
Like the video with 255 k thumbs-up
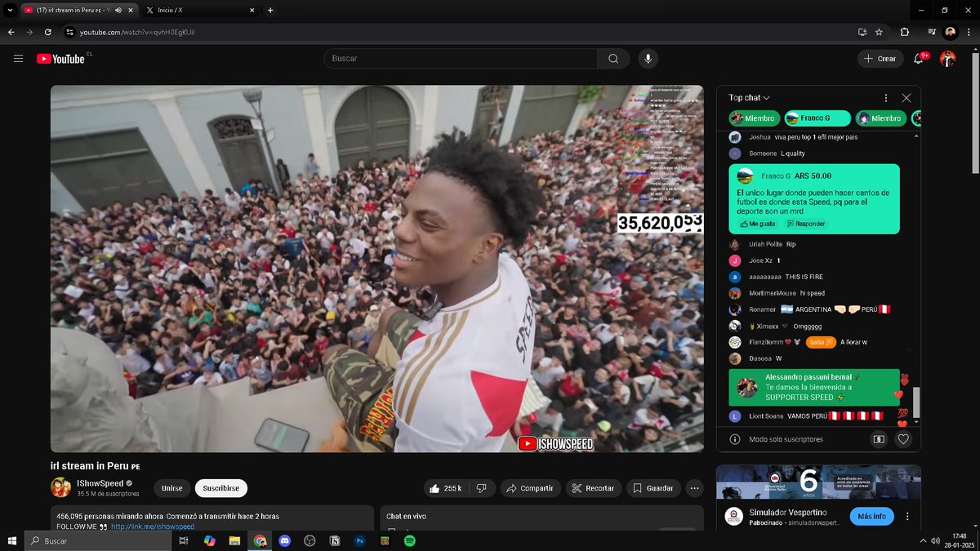pos(445,488)
